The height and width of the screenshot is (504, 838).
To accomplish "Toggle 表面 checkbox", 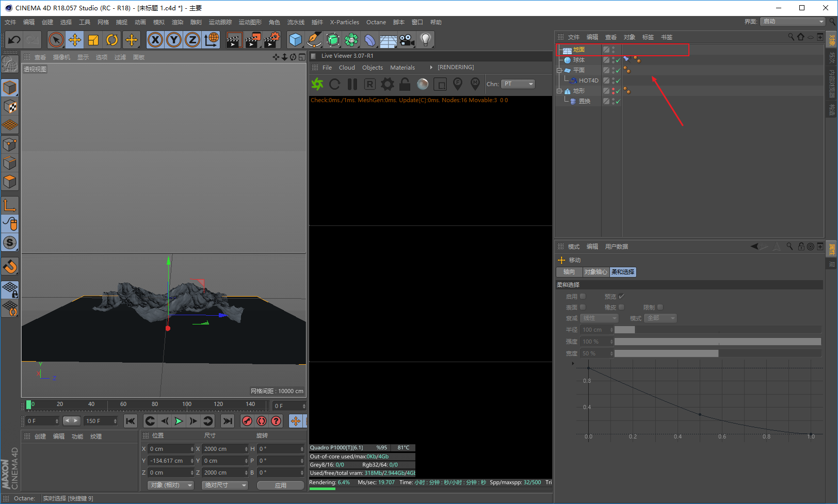I will [x=583, y=307].
